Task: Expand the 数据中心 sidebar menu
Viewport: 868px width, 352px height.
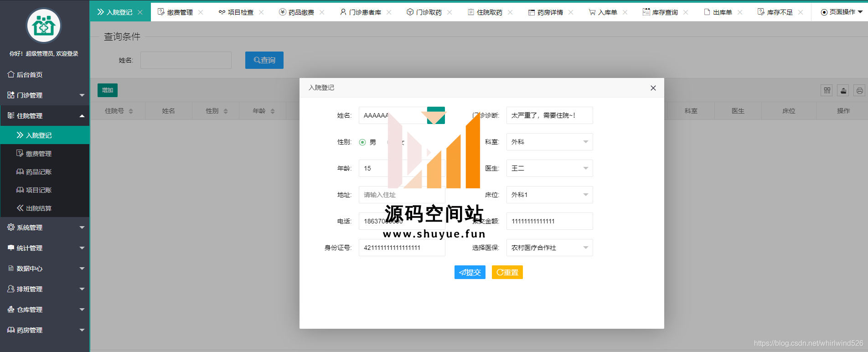Action: (x=45, y=268)
